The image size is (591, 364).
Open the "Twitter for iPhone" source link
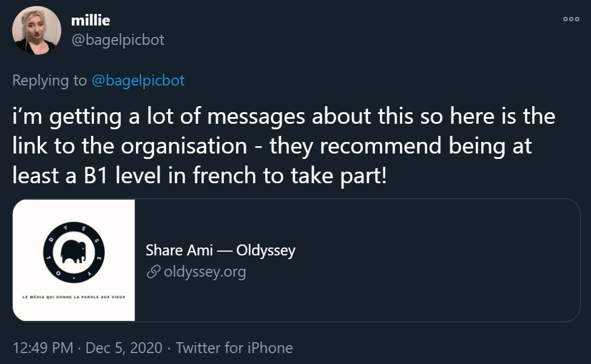(234, 348)
